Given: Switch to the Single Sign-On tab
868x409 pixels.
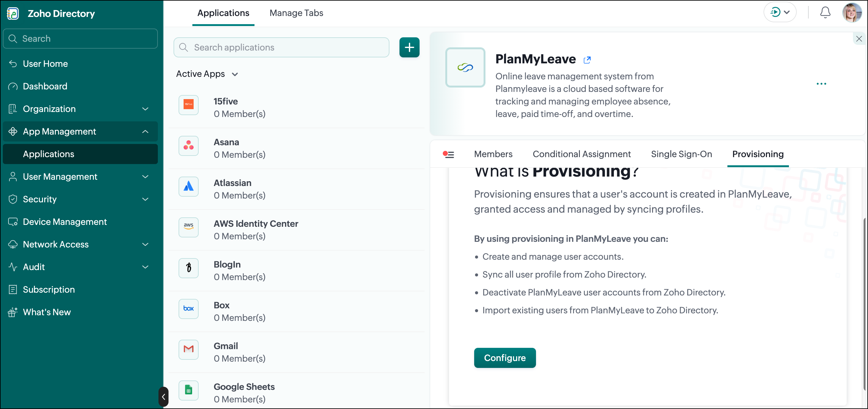Looking at the screenshot, I should (x=681, y=154).
